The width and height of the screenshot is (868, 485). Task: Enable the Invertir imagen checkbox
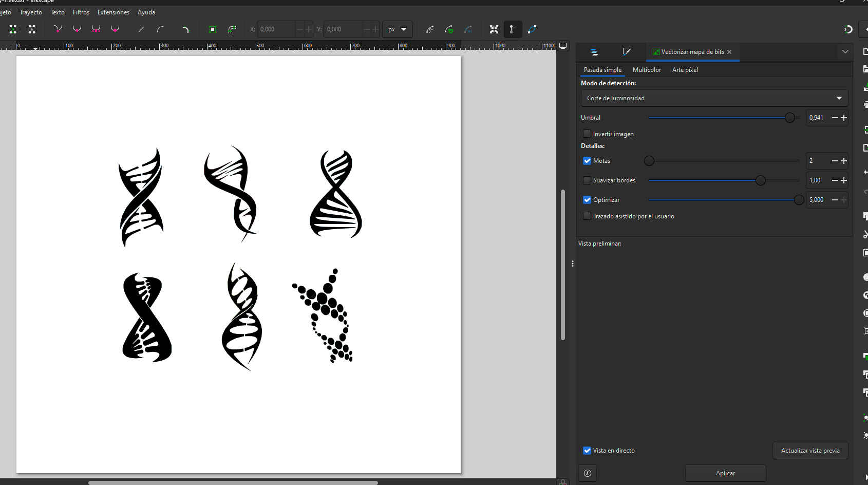(x=587, y=134)
